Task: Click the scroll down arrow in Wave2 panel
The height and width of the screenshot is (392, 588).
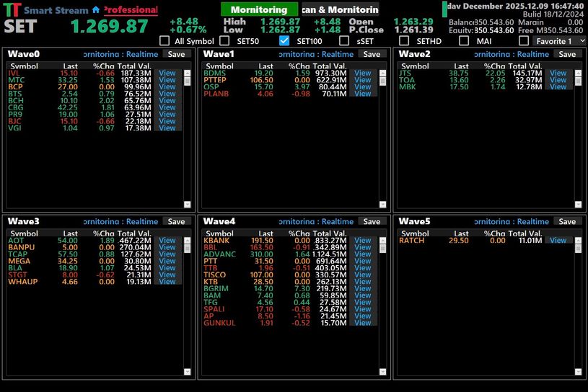Action: [x=577, y=205]
